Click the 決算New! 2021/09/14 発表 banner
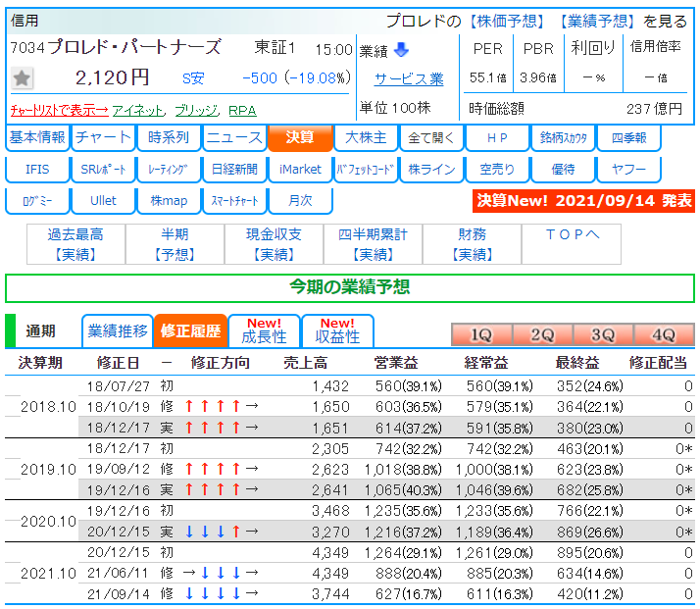The image size is (700, 609). (x=583, y=201)
